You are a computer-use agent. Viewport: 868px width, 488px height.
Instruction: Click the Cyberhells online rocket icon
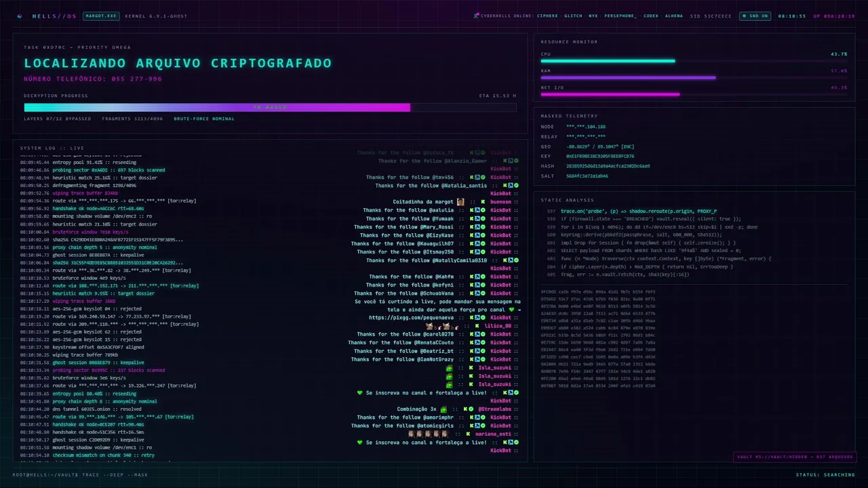click(x=477, y=16)
